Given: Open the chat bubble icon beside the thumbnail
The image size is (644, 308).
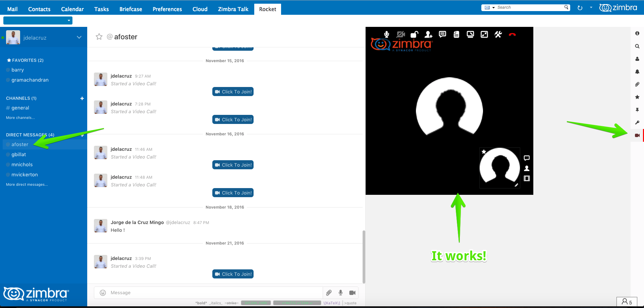Looking at the screenshot, I should pos(527,158).
